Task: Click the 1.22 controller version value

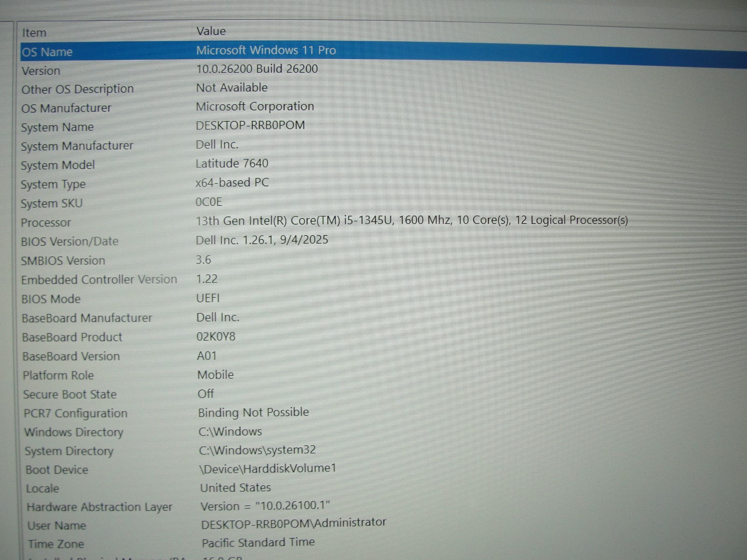Action: pos(207,279)
